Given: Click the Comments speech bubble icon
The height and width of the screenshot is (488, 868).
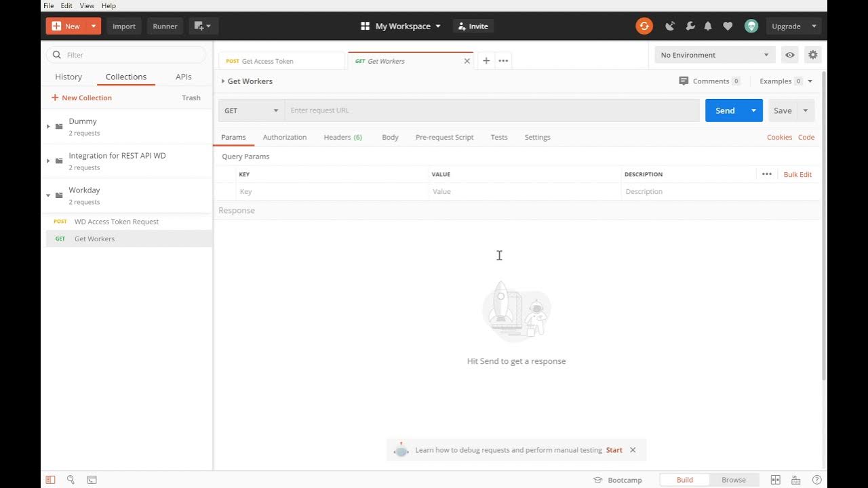Looking at the screenshot, I should tap(684, 81).
